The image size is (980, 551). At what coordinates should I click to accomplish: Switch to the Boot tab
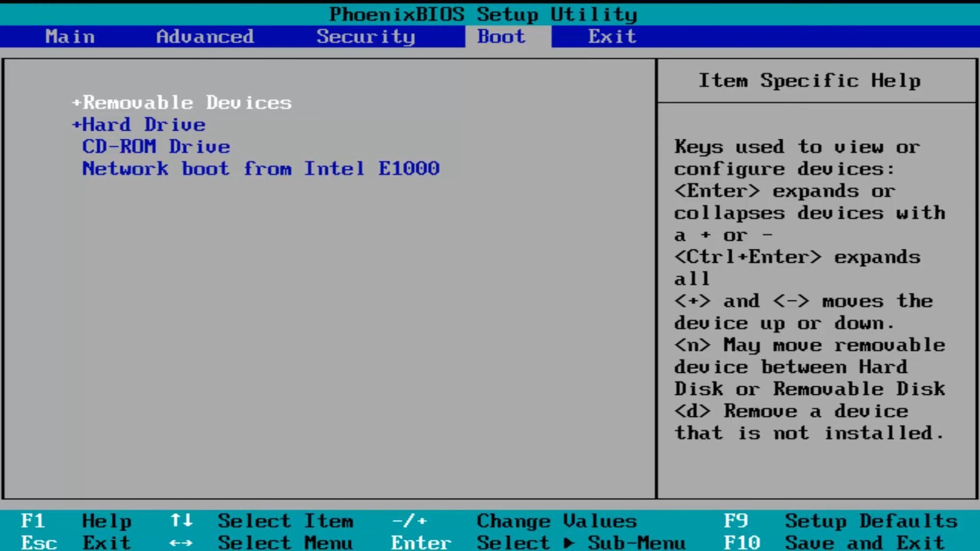click(x=500, y=36)
